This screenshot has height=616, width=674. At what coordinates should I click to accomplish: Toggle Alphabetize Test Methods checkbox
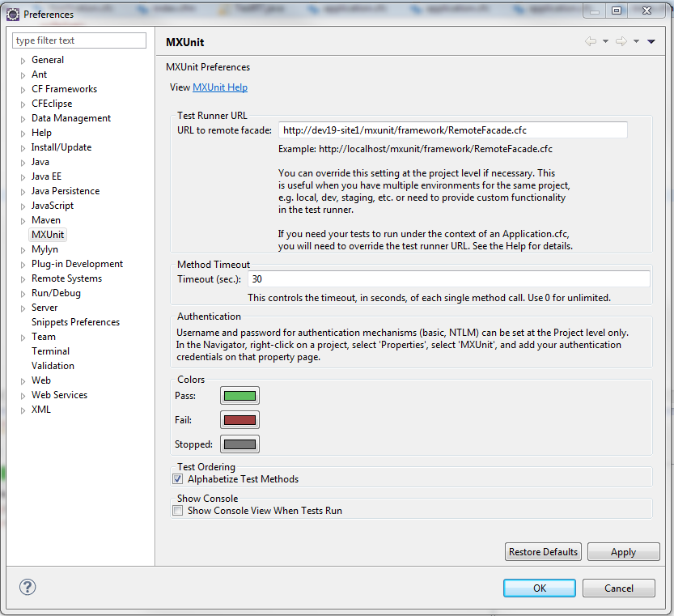pos(177,478)
